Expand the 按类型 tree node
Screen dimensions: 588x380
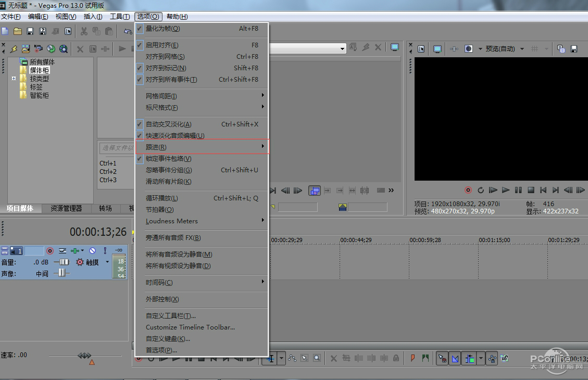tap(14, 78)
